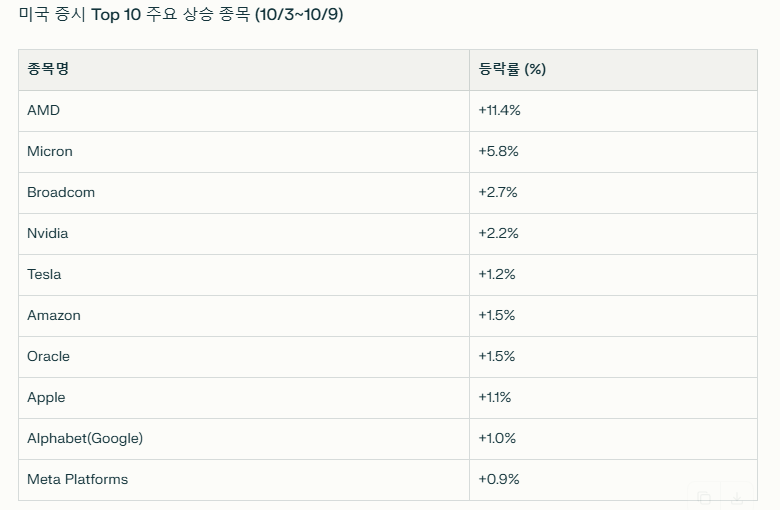Click the Oracle cell

pos(49,357)
